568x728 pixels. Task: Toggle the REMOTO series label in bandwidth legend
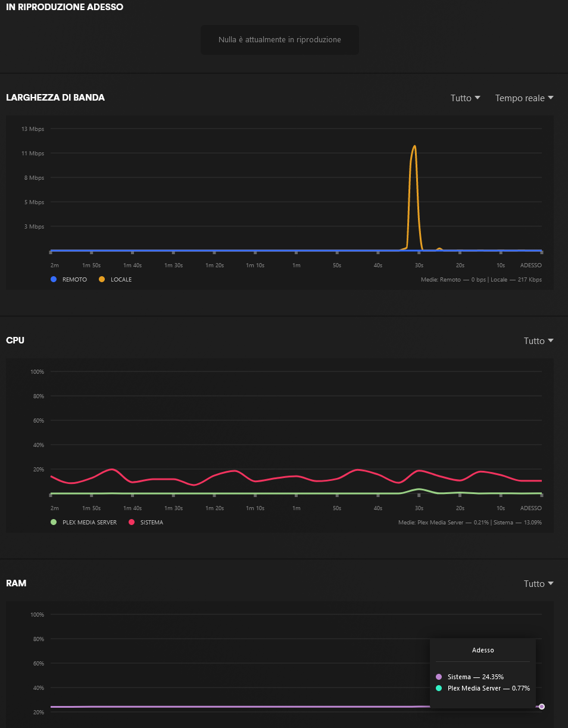pyautogui.click(x=74, y=279)
